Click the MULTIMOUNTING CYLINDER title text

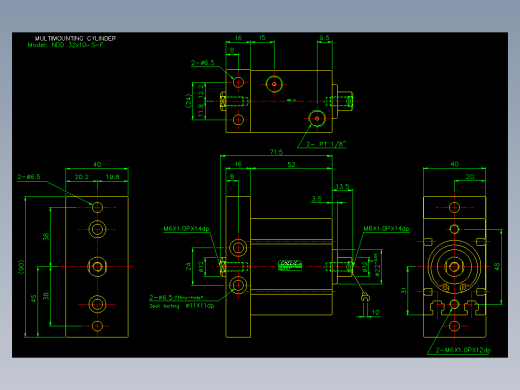75,38
